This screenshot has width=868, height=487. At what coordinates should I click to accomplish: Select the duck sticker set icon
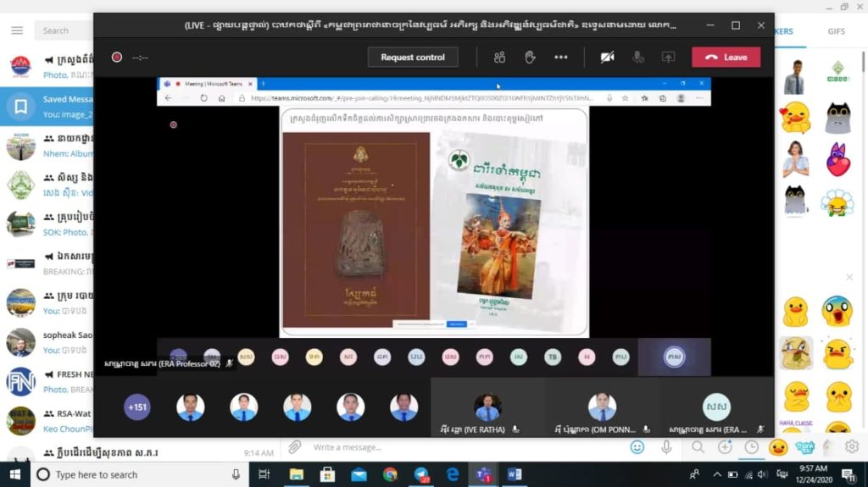click(778, 447)
